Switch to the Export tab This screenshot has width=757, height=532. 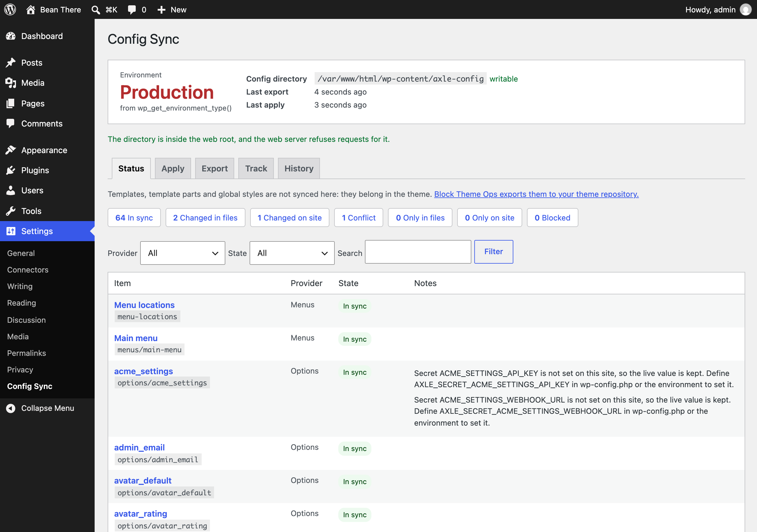point(215,168)
